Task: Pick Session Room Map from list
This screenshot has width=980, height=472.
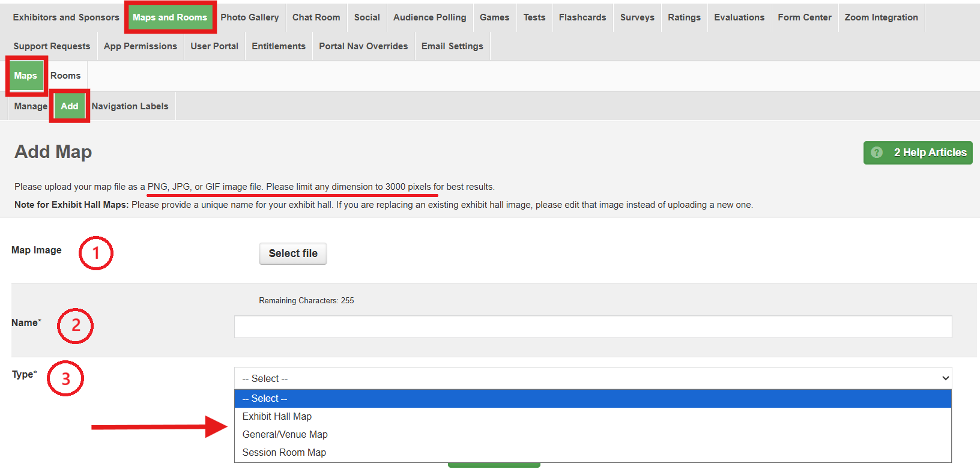Action: coord(284,452)
